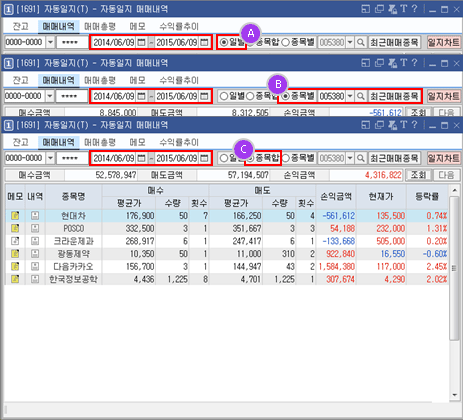Click 최근매매종목 button in bottom window
Screen dimensions: 463x420
tap(394, 158)
